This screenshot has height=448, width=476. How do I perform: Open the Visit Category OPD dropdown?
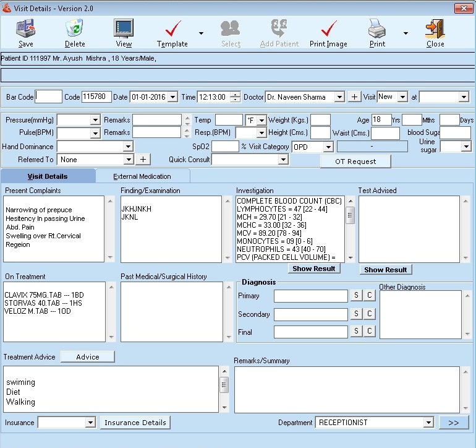328,147
